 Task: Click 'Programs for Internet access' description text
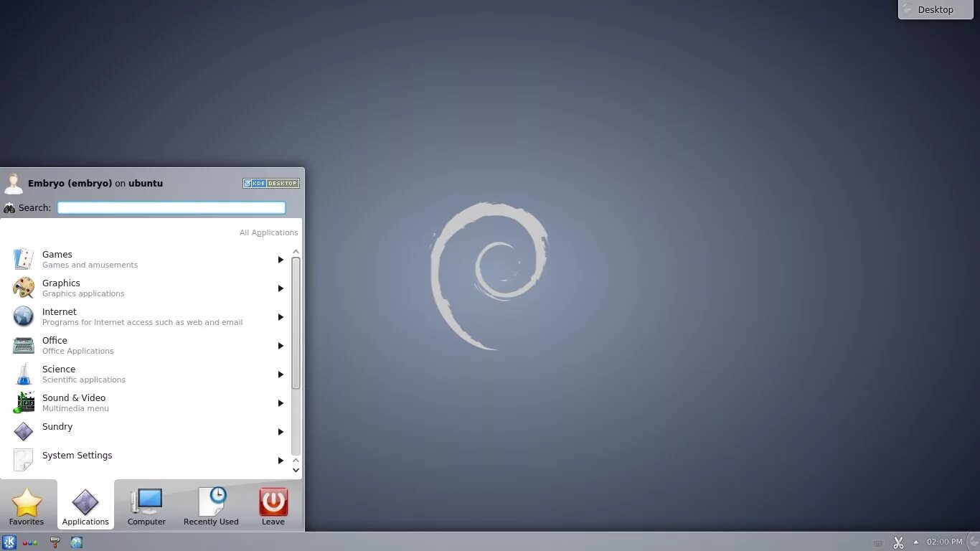coord(143,322)
